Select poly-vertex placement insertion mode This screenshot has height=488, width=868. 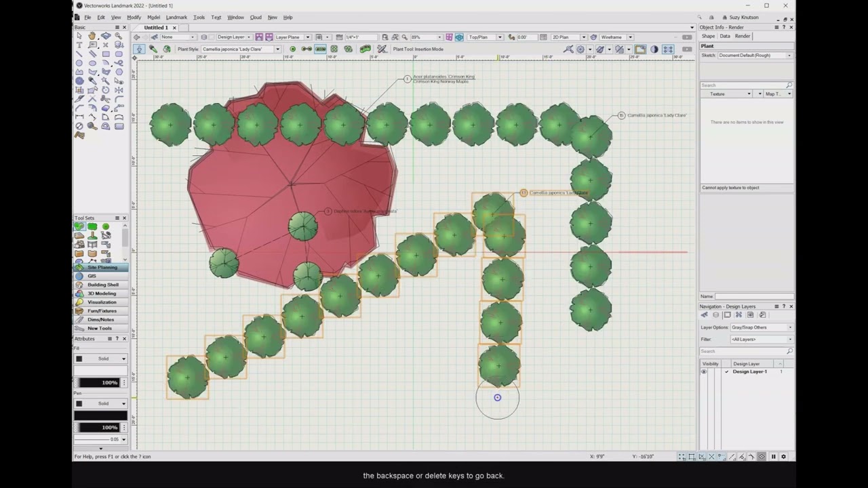click(x=307, y=49)
